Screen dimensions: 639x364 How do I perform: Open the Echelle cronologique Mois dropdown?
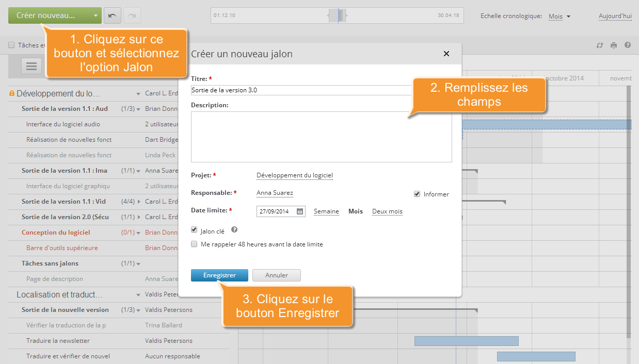tap(560, 16)
